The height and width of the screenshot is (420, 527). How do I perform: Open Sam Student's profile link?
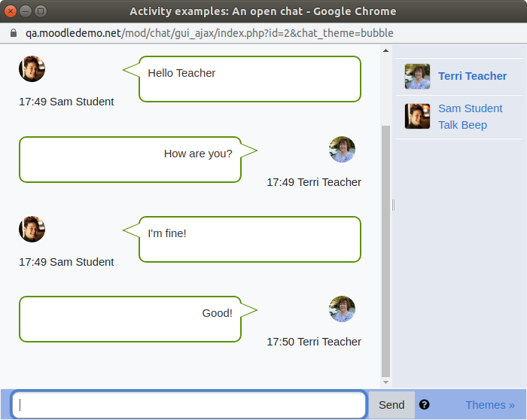pos(471,108)
